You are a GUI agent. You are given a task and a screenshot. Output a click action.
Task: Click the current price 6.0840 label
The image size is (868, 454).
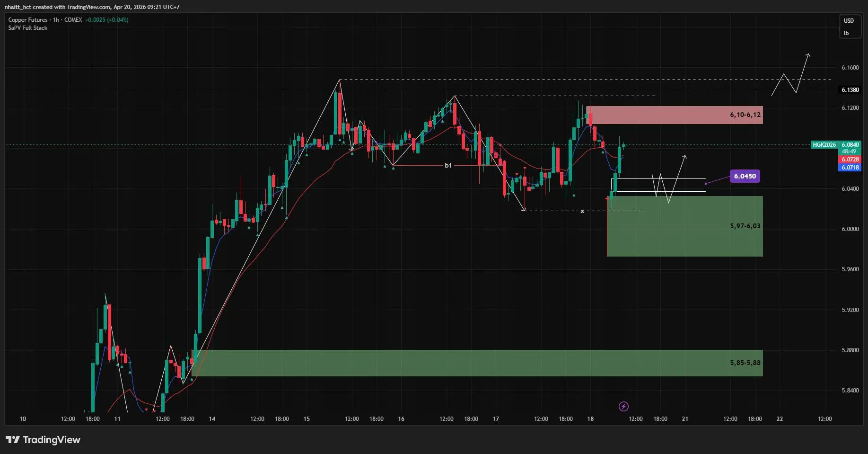(x=850, y=145)
